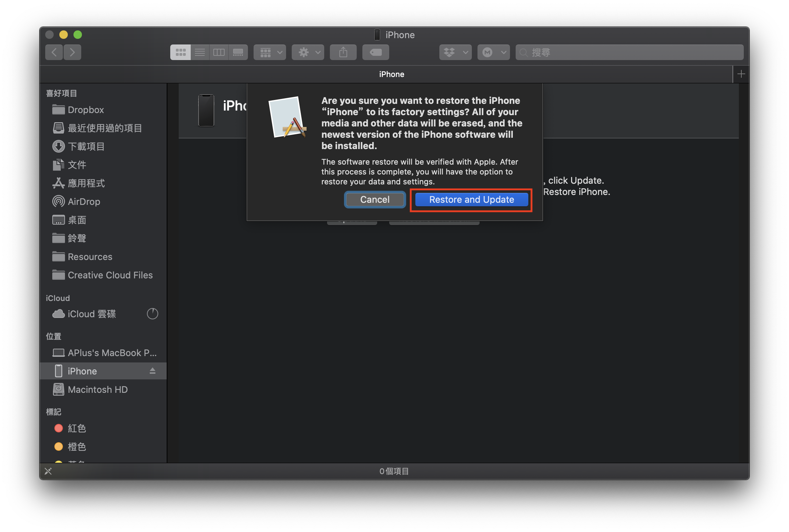Open AirDrop in sidebar

103,202
